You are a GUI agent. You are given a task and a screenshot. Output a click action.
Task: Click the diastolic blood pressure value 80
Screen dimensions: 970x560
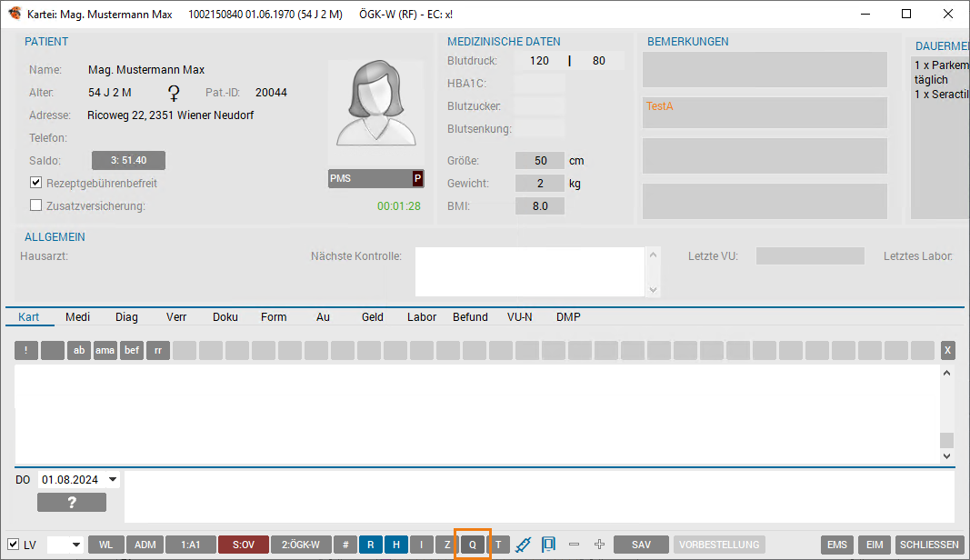pyautogui.click(x=599, y=61)
